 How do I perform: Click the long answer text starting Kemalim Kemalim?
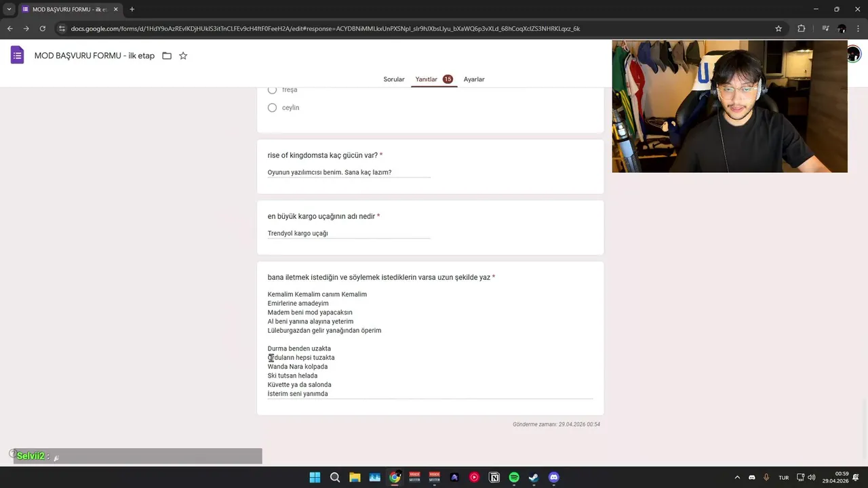[x=430, y=344]
